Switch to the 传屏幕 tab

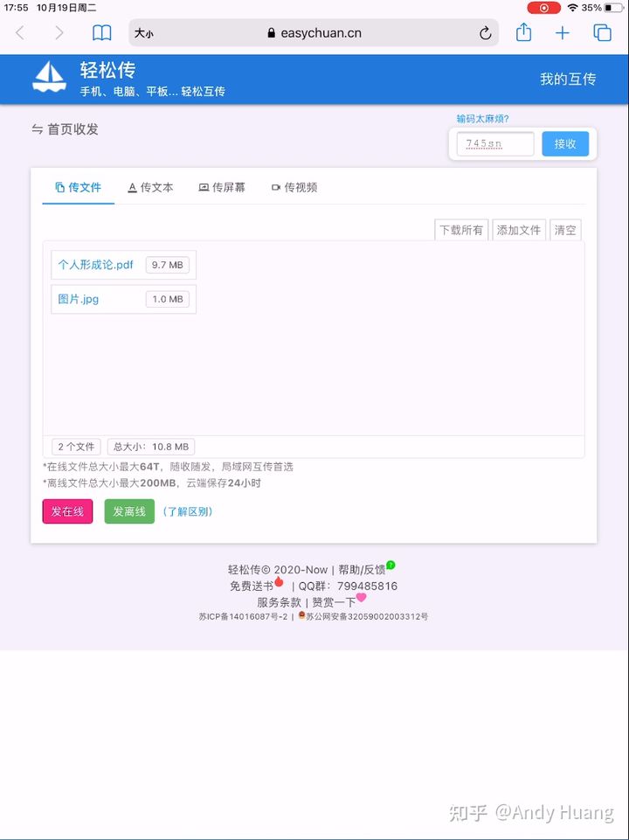click(222, 188)
